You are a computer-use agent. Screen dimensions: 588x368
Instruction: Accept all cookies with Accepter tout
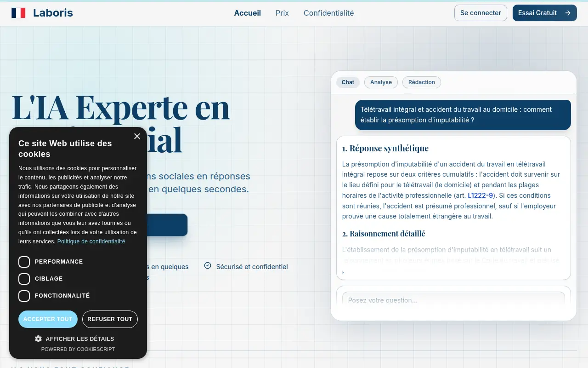[48, 319]
